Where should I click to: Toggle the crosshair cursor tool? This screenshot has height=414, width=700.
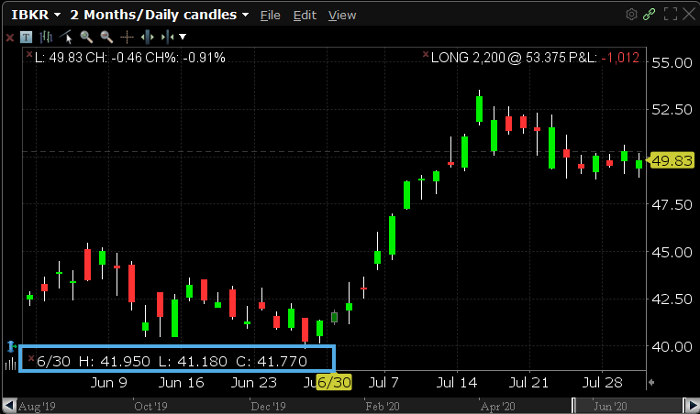127,37
